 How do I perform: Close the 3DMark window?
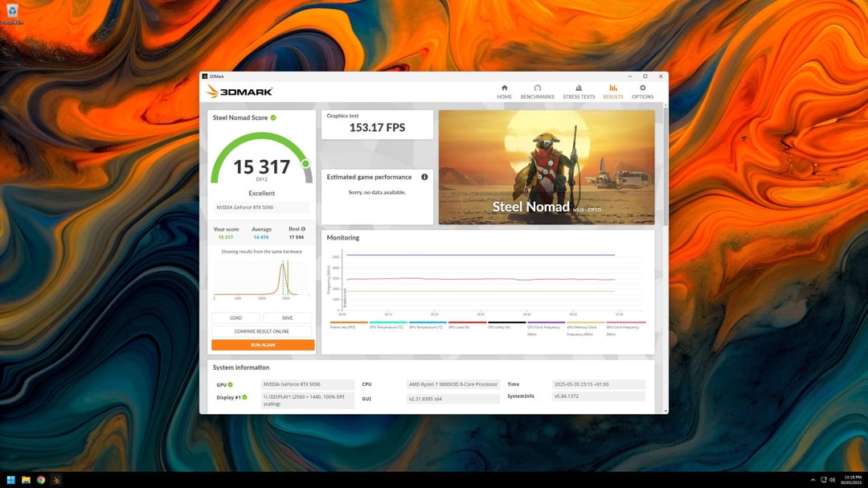[661, 76]
